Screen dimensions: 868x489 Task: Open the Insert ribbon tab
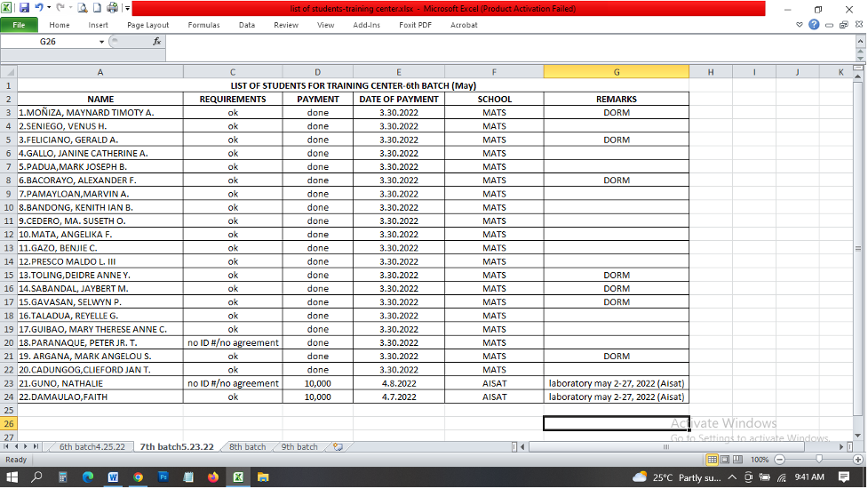98,25
